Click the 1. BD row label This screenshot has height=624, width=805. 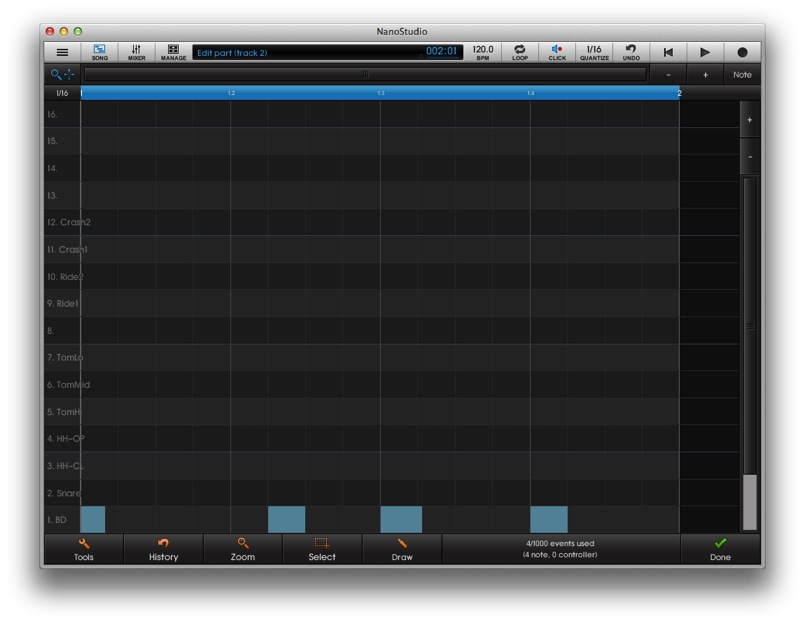tap(57, 520)
